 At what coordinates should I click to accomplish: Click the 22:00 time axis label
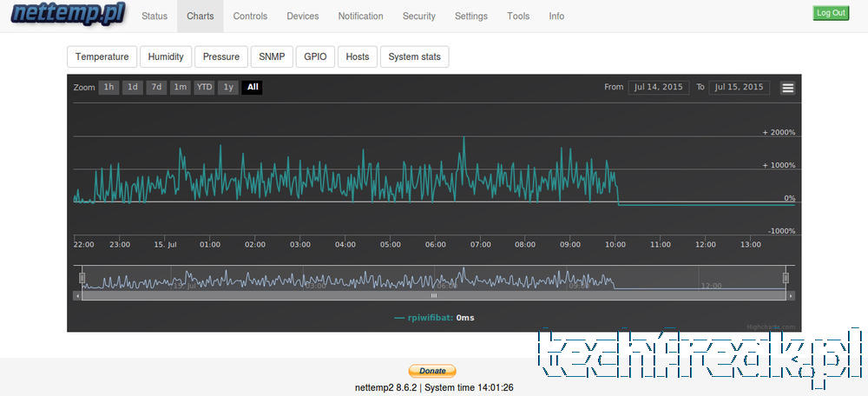click(x=84, y=244)
